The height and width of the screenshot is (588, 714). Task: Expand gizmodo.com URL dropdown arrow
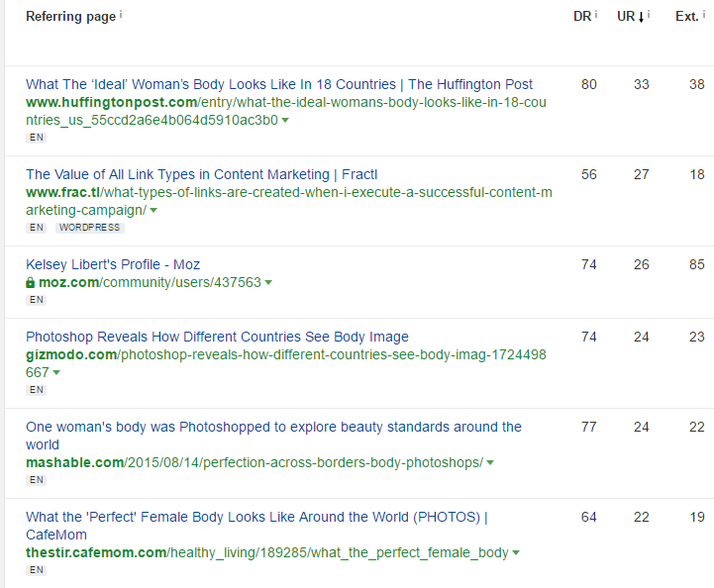tap(56, 373)
